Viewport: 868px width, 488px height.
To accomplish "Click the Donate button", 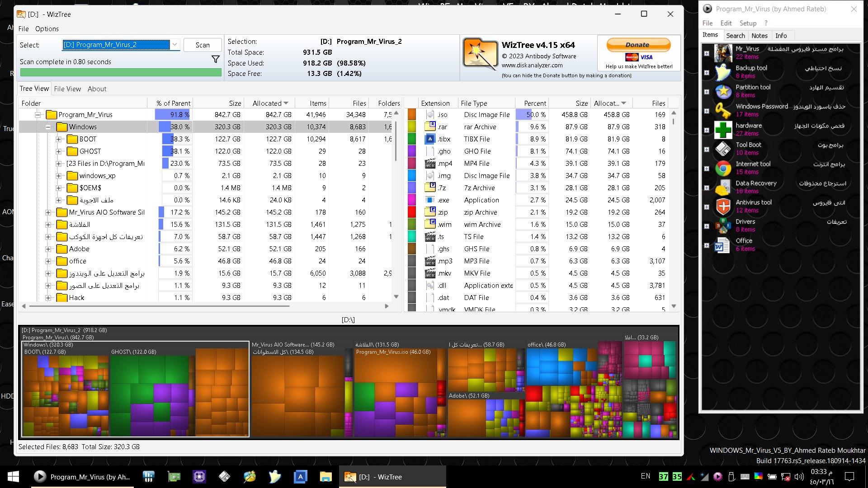I will click(x=638, y=45).
